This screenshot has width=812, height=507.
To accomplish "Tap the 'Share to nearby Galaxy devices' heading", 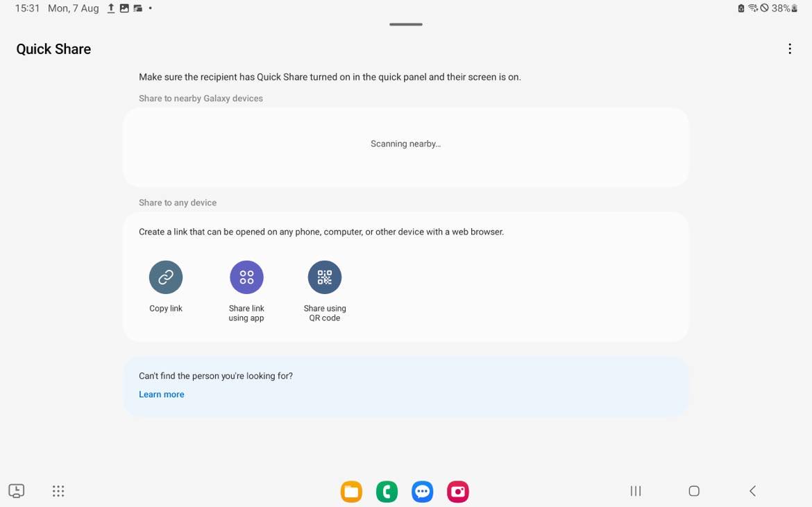I will [x=201, y=98].
